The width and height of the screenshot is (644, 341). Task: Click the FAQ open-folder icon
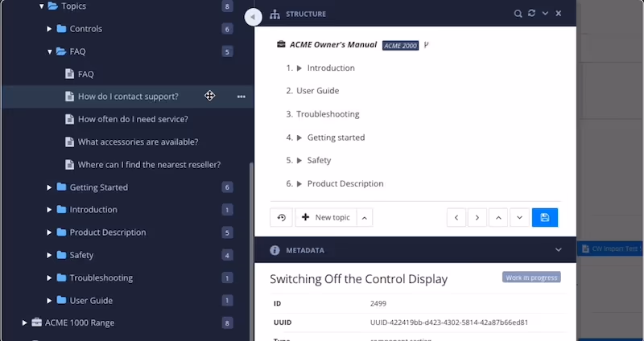click(x=61, y=51)
